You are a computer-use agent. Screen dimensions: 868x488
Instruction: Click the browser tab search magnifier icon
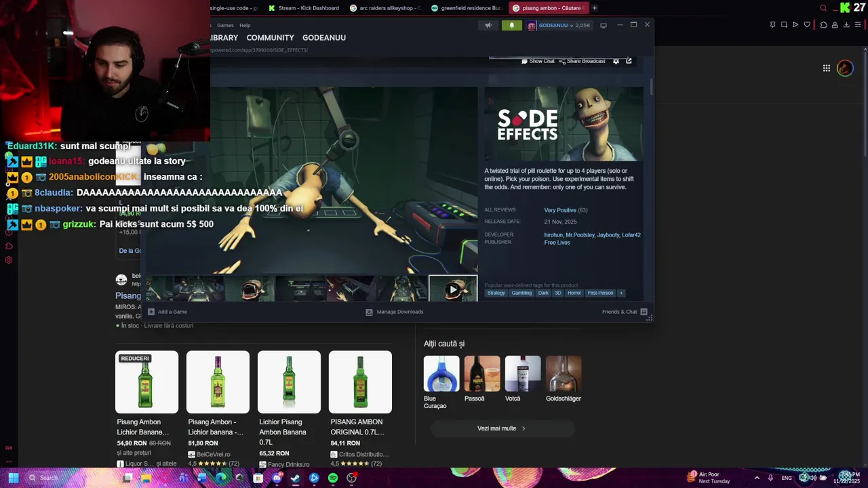pos(823,8)
